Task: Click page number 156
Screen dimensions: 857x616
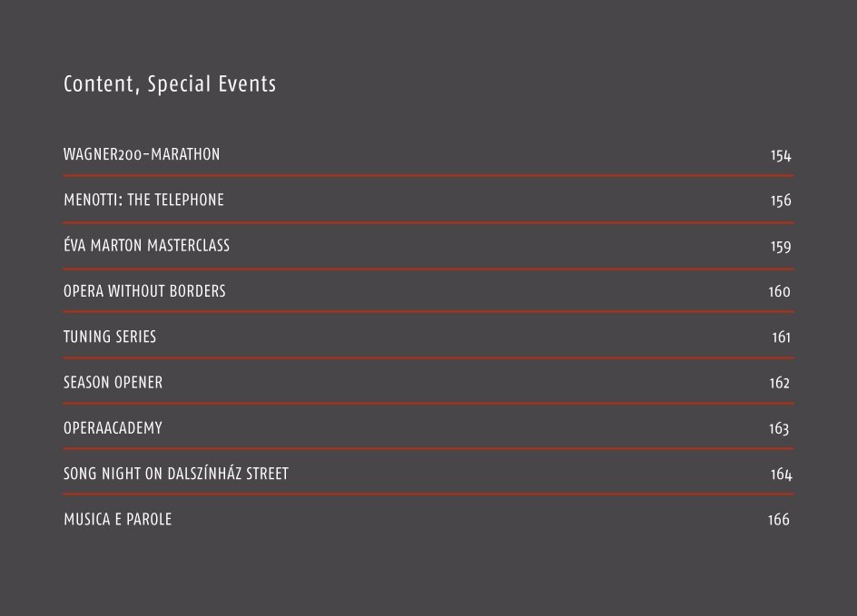Action: (781, 200)
